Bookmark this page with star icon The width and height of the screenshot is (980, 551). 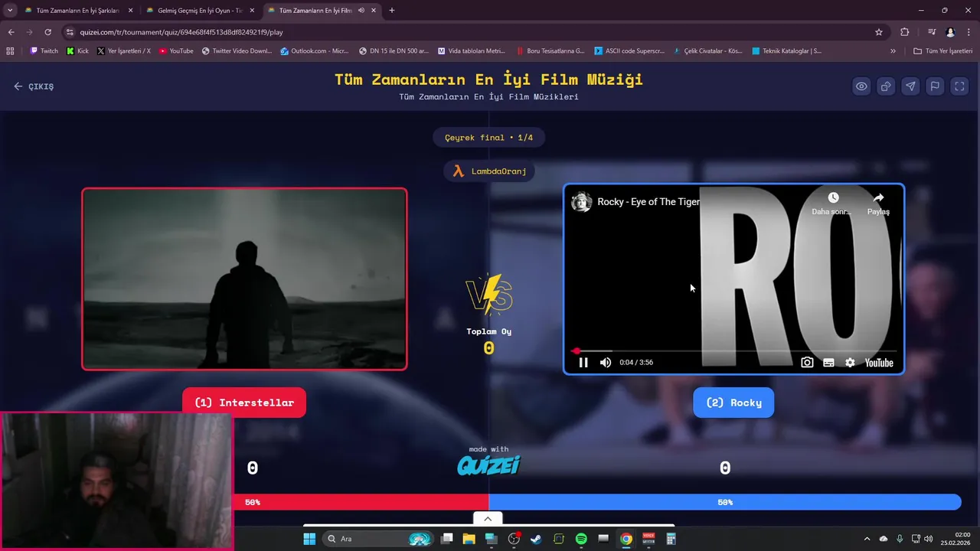(879, 32)
